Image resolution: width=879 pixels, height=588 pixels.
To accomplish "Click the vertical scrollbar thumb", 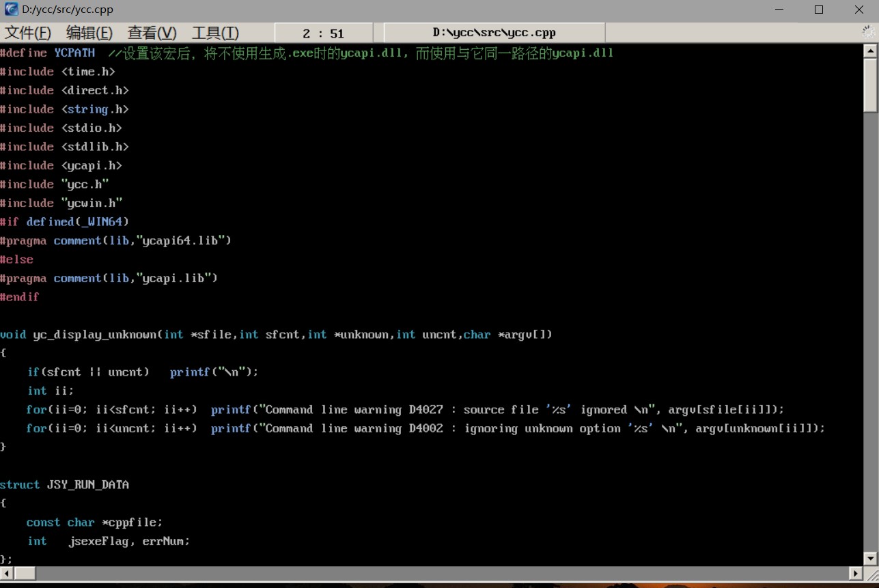I will [x=870, y=85].
